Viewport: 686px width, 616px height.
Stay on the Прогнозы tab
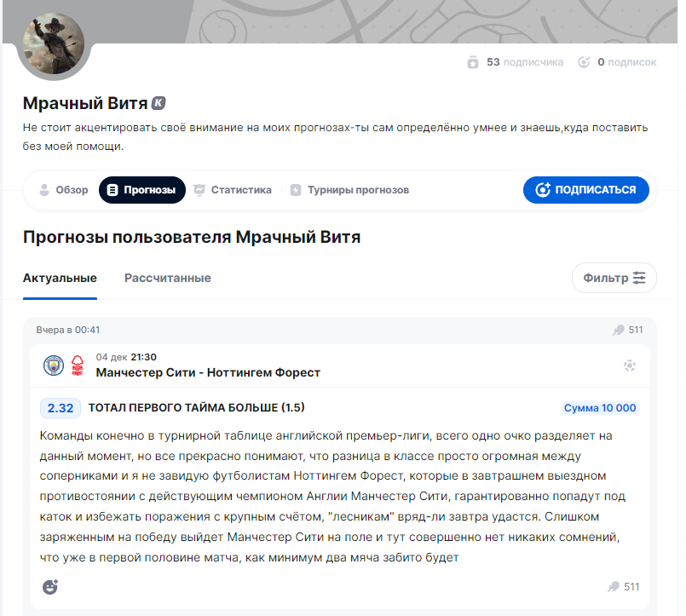tap(141, 189)
